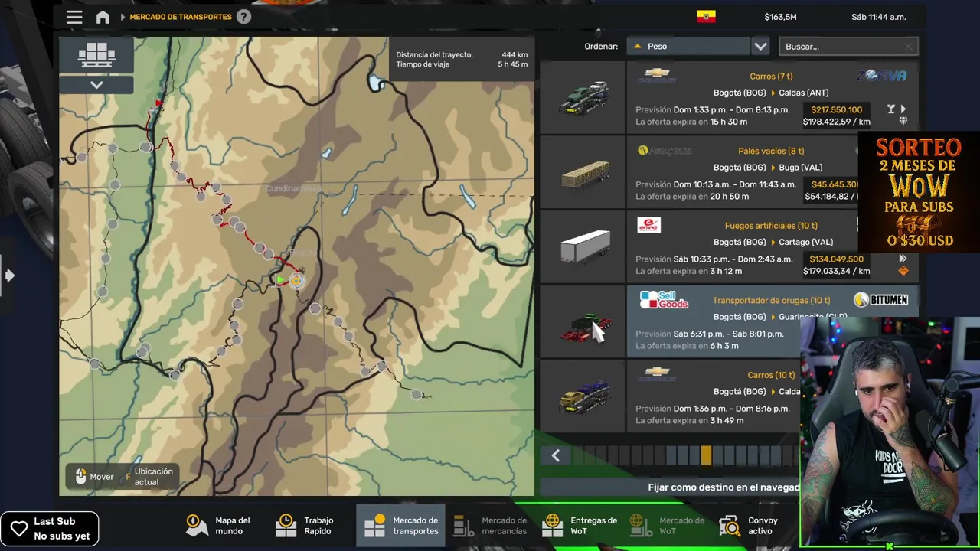
Task: Click the Sáb 11:44 a.m. game clock
Action: (x=878, y=17)
